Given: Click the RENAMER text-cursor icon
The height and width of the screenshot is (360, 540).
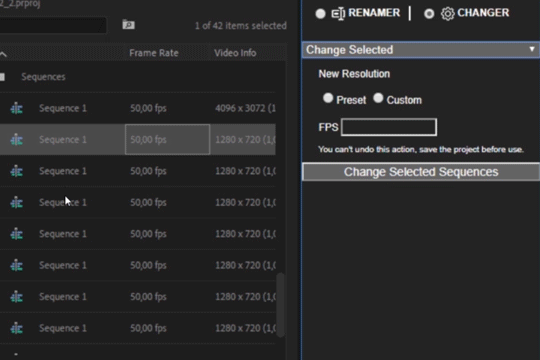Looking at the screenshot, I should [x=338, y=13].
